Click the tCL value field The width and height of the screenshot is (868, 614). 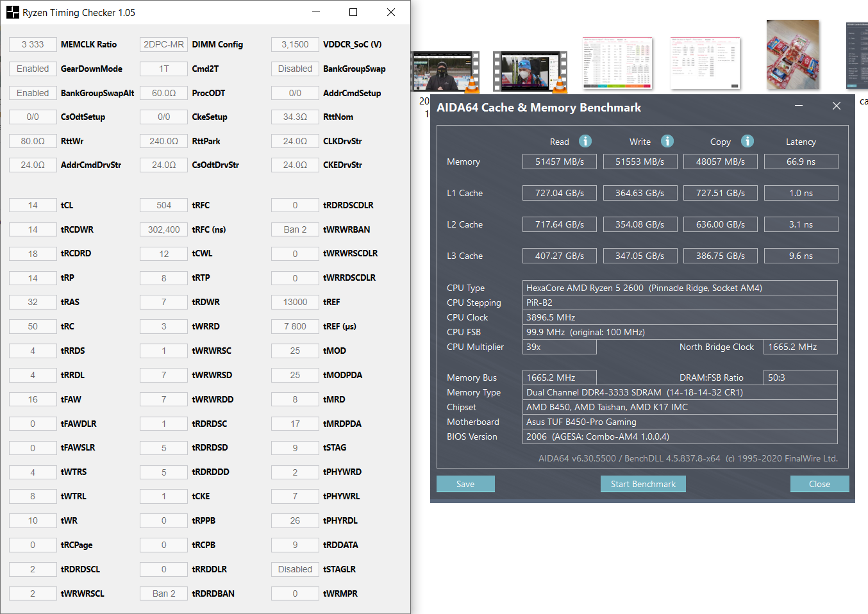33,205
